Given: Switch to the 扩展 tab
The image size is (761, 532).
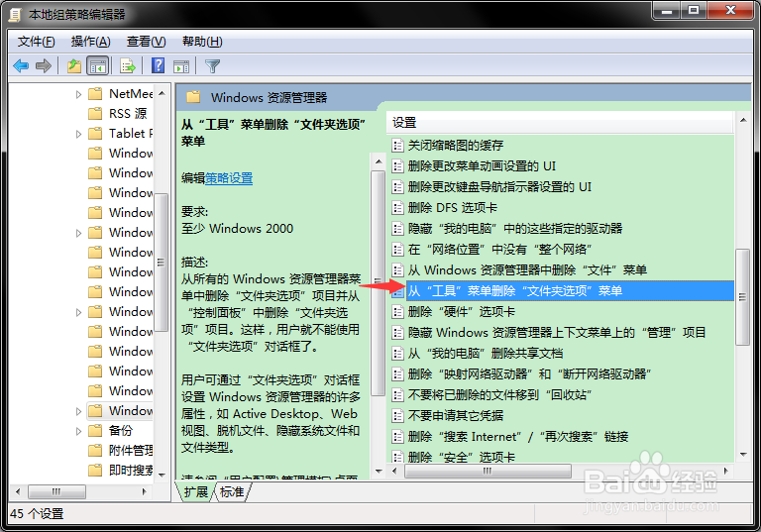Looking at the screenshot, I should coord(196,491).
